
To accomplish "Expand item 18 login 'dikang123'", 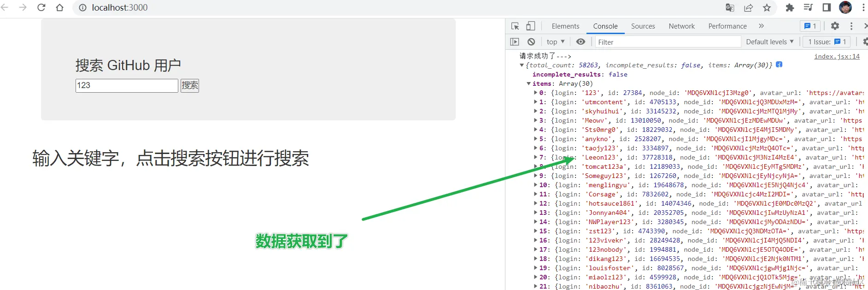I will (x=535, y=259).
